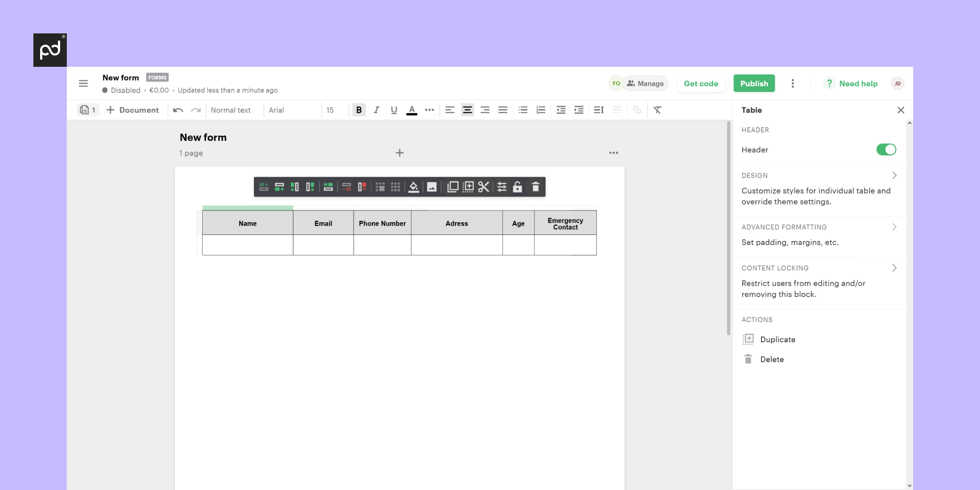The image size is (980, 490).
Task: Clear text formatting
Action: click(x=658, y=110)
